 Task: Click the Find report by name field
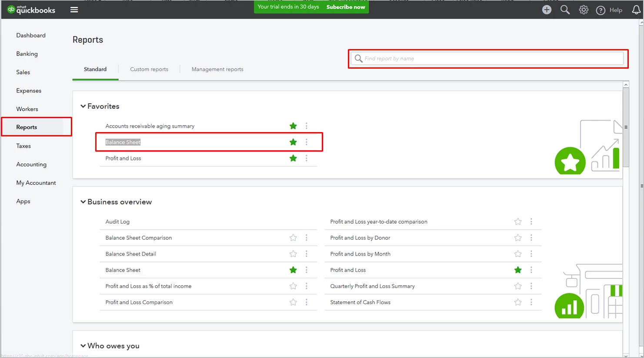pyautogui.click(x=487, y=59)
